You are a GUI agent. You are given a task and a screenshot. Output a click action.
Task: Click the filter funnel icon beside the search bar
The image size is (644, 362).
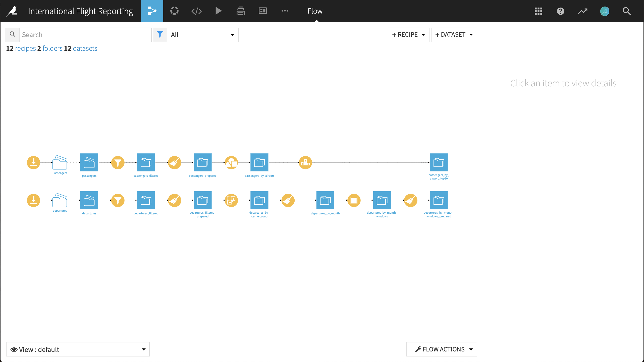[160, 35]
